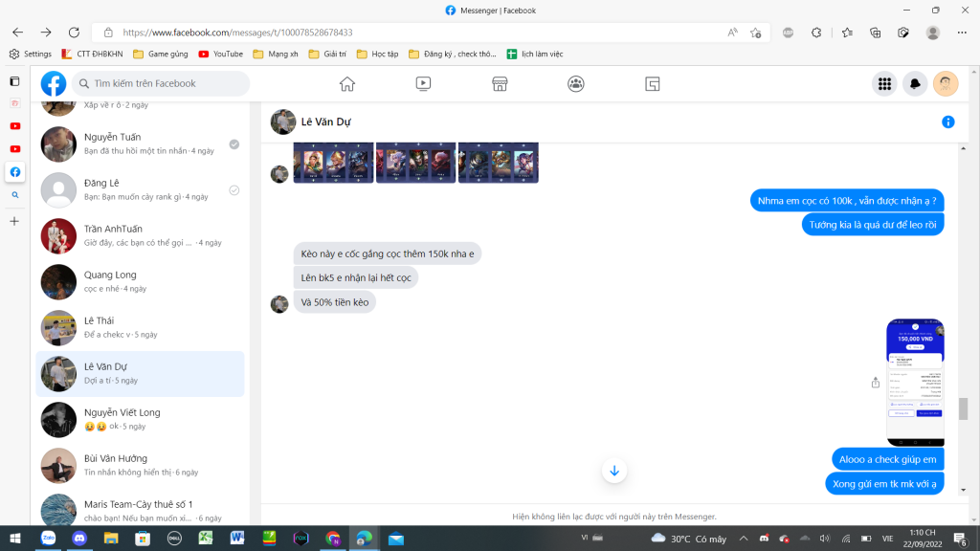Open the 150,000 VND transfer screenshot
980x551 pixels.
click(x=915, y=383)
